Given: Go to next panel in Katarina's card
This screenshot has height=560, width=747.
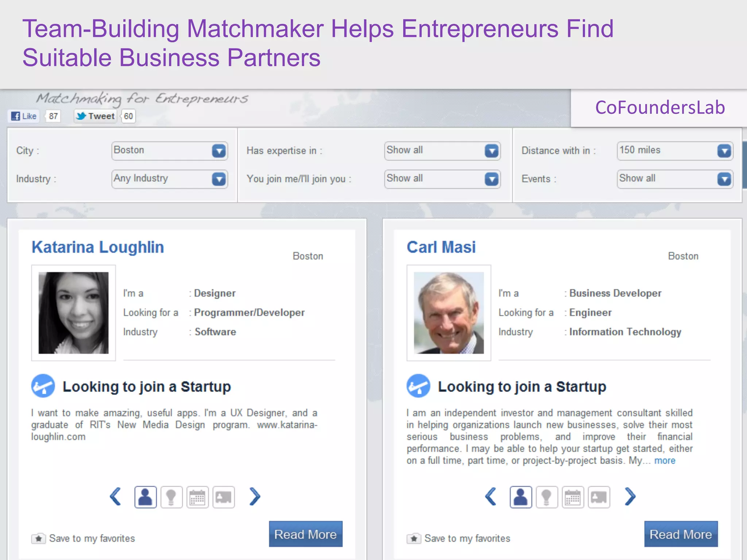Looking at the screenshot, I should coord(255,497).
